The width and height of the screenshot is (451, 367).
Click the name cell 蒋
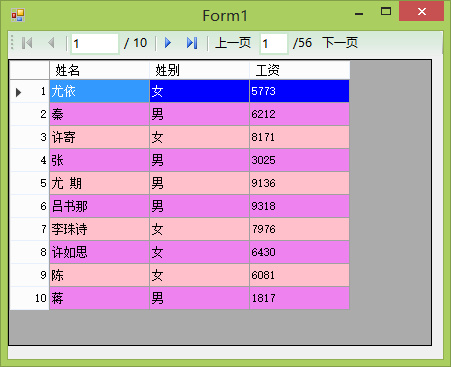pos(99,298)
